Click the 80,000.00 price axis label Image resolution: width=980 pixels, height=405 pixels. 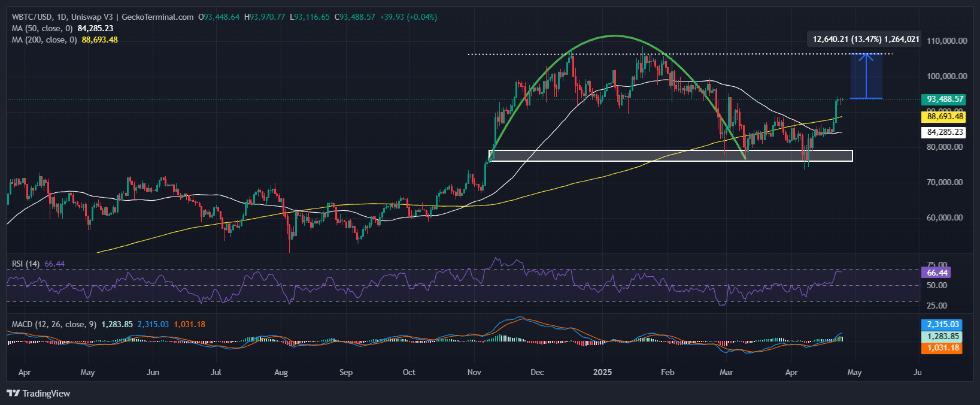945,147
